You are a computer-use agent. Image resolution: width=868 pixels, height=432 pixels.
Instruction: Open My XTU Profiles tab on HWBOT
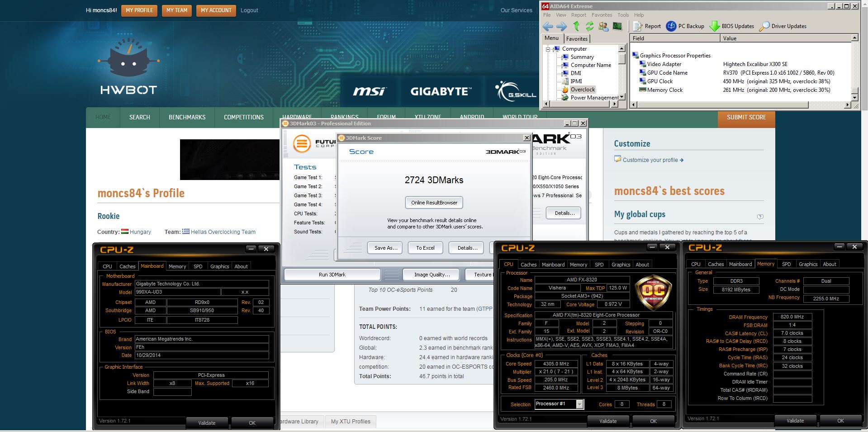351,422
